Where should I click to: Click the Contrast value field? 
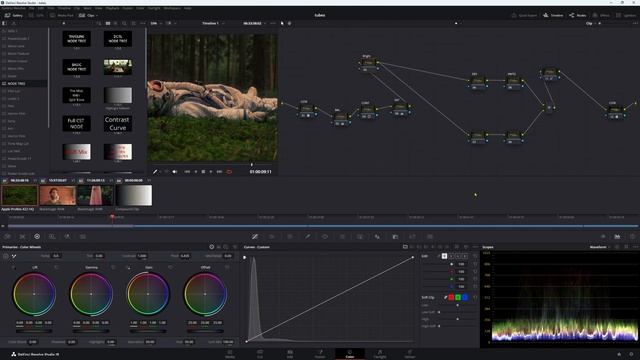[142, 256]
